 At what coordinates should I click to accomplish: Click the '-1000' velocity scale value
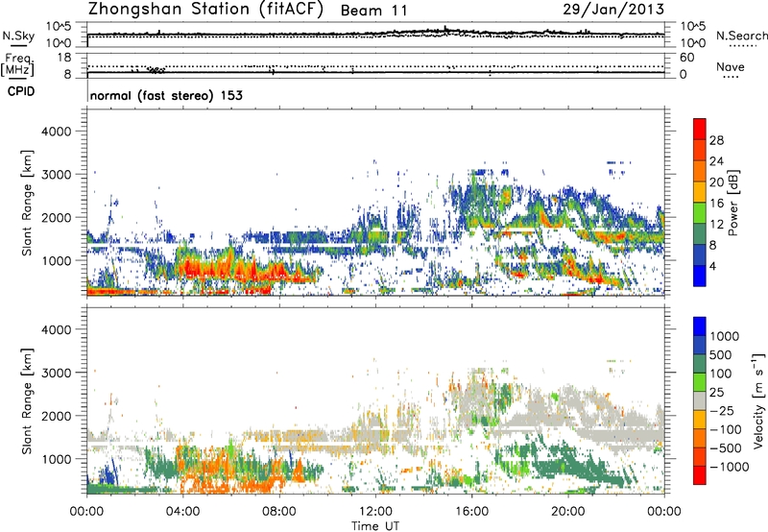[x=730, y=467]
